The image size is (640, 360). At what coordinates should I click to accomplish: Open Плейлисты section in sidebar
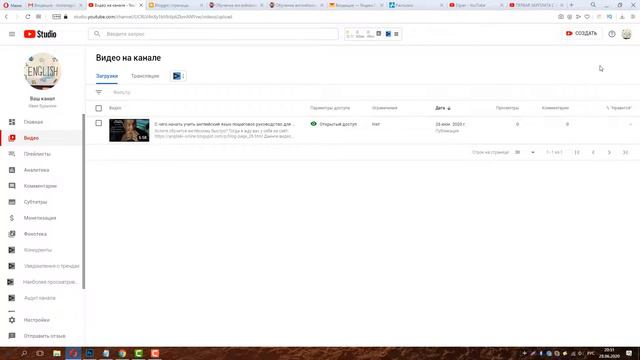[41, 154]
